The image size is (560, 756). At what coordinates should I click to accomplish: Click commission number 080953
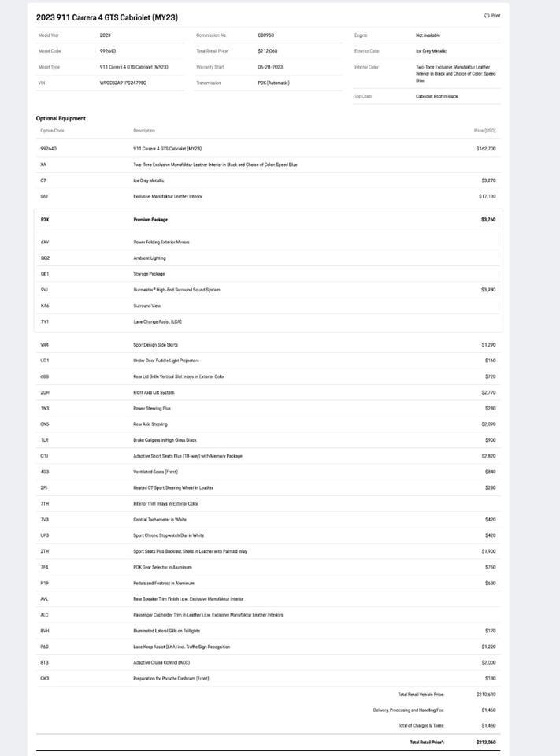[266, 35]
